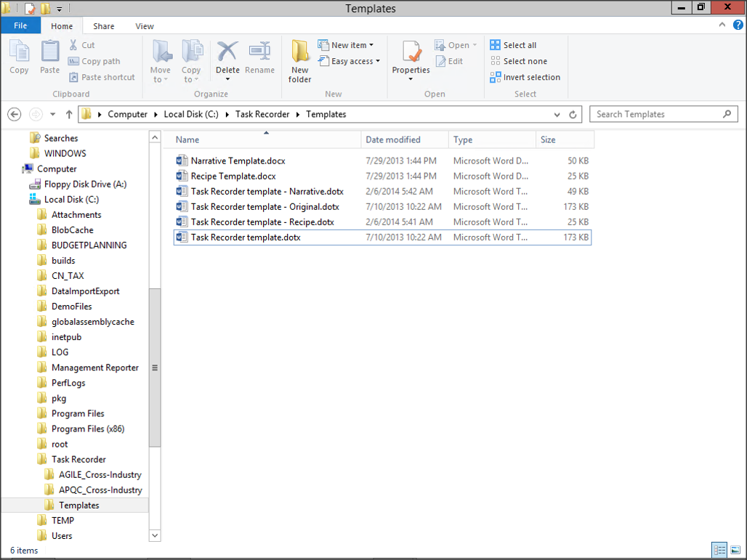Click the Select all icon
Screen dimensions: 747x560
(496, 45)
